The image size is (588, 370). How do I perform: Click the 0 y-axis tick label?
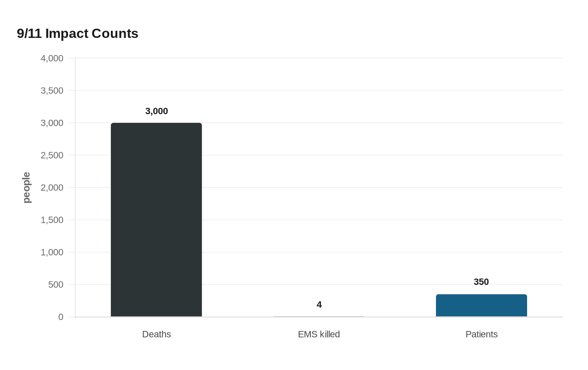pos(61,317)
